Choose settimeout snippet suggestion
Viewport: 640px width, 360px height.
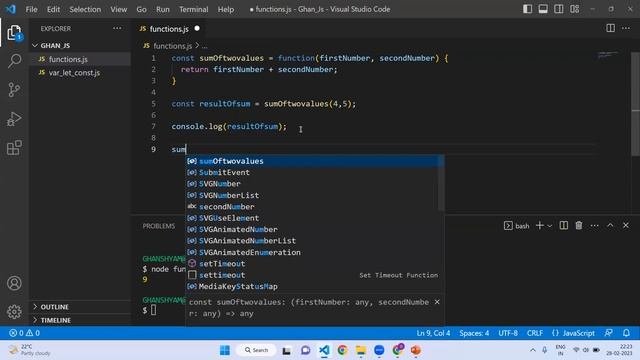pos(315,275)
